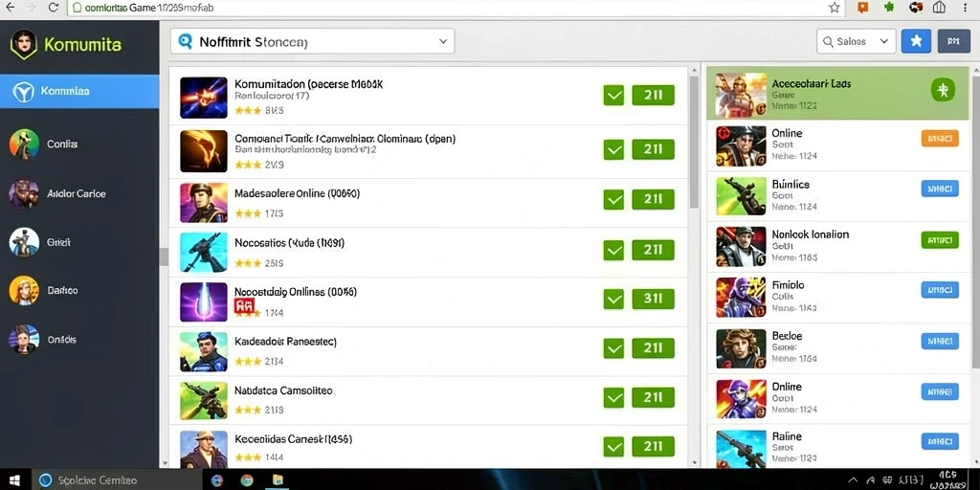
Task: Click the orange button in the first Online row
Action: [x=940, y=138]
